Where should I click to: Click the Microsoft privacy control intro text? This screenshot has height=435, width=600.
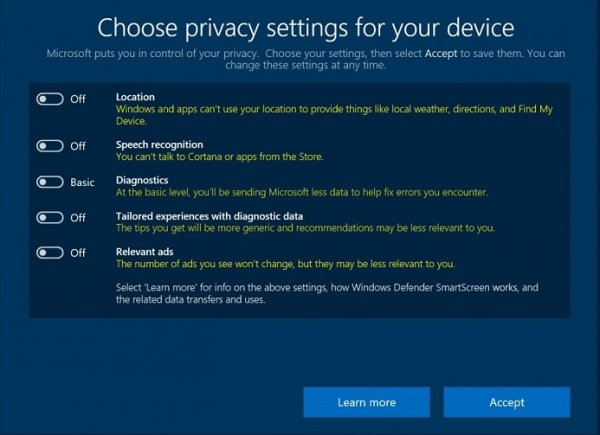coord(300,56)
